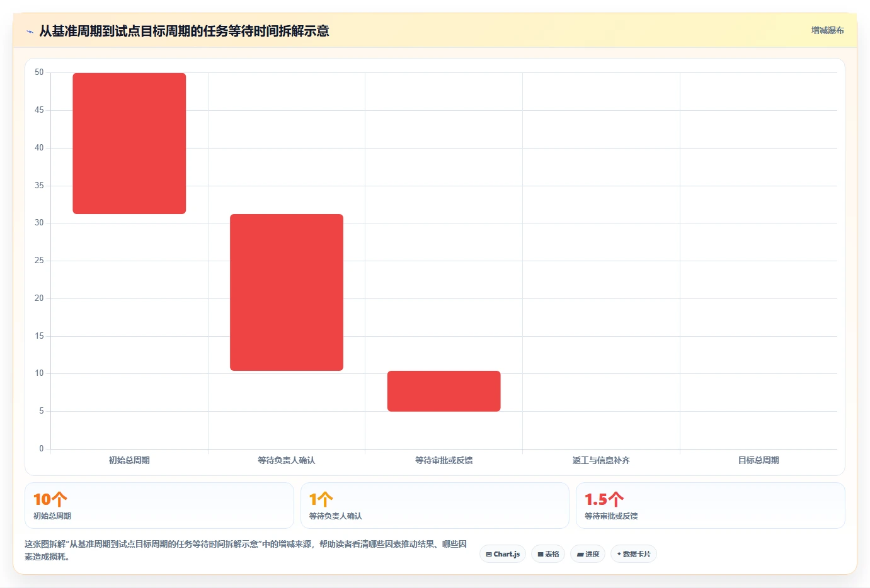This screenshot has height=588, width=870.
Task: Click the y-axis value 25
Action: tap(39, 261)
